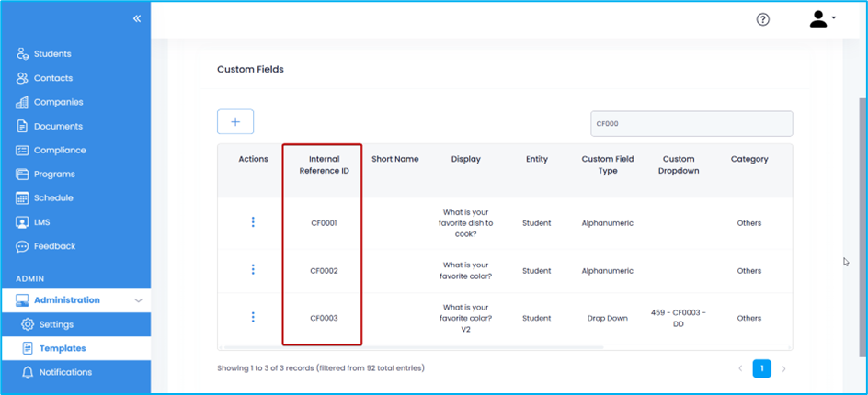Collapse the Administration menu group

coord(138,300)
